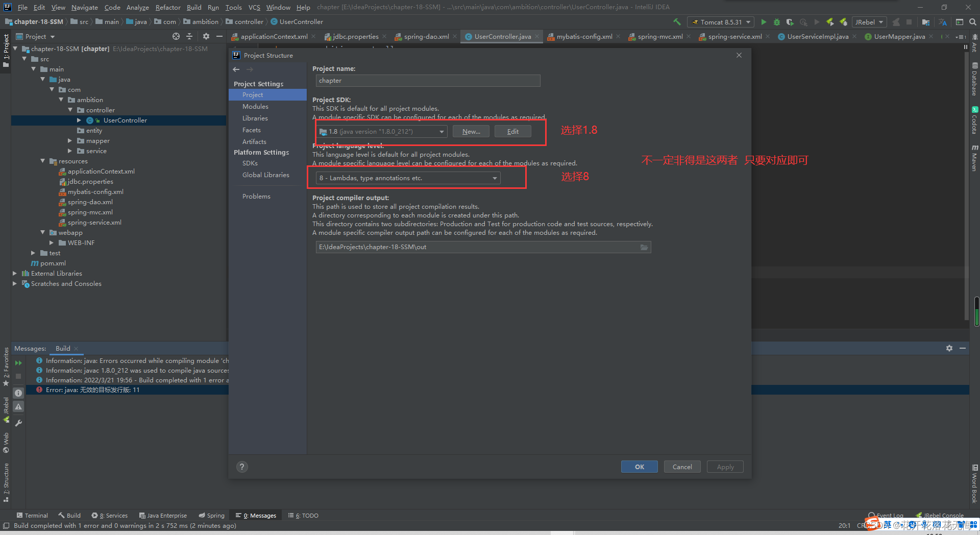Click the Project name field
This screenshot has height=535, width=980.
pyautogui.click(x=428, y=81)
